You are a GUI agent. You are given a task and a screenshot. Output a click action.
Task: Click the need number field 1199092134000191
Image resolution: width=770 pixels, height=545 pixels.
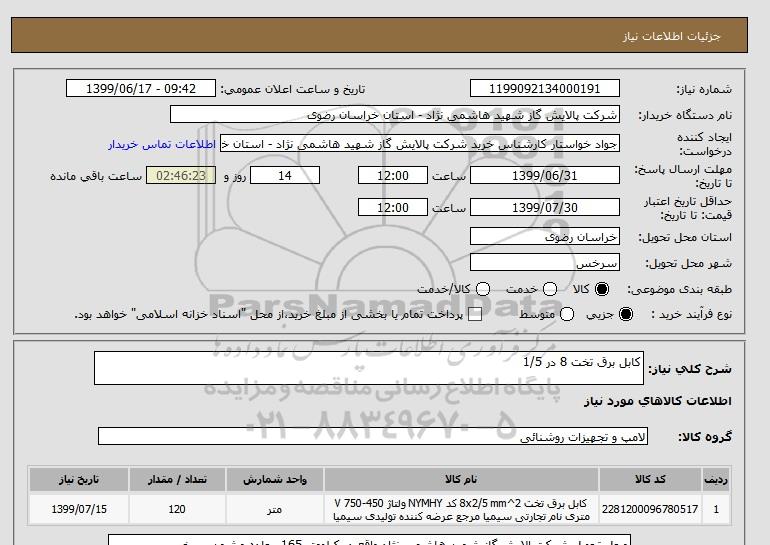pyautogui.click(x=545, y=88)
